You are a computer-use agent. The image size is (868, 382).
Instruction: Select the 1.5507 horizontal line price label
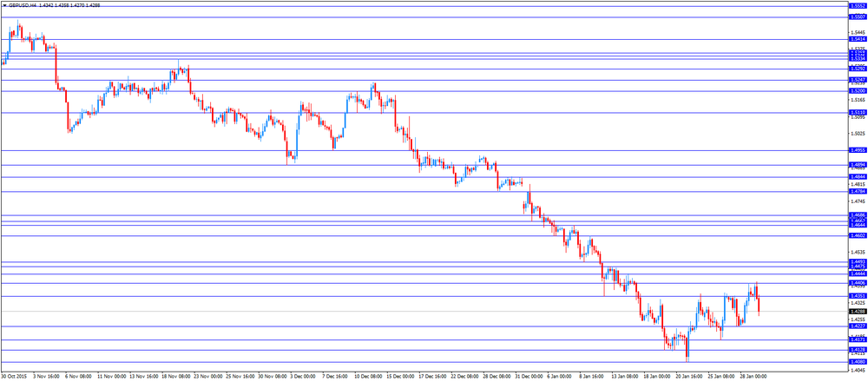[858, 17]
